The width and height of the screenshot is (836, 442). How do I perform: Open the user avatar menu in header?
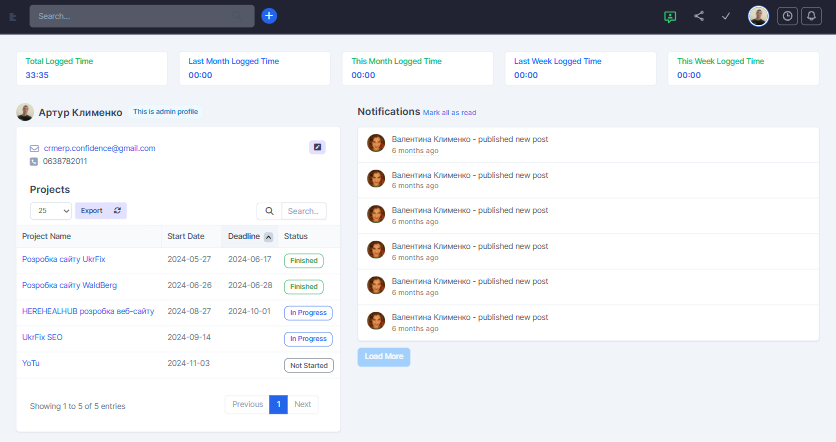[758, 16]
